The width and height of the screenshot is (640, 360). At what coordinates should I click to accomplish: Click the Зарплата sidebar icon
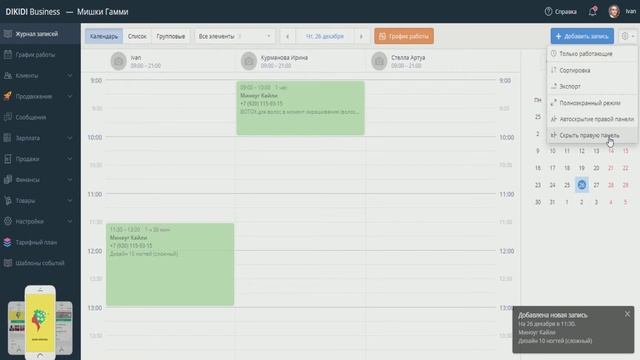(x=7, y=138)
